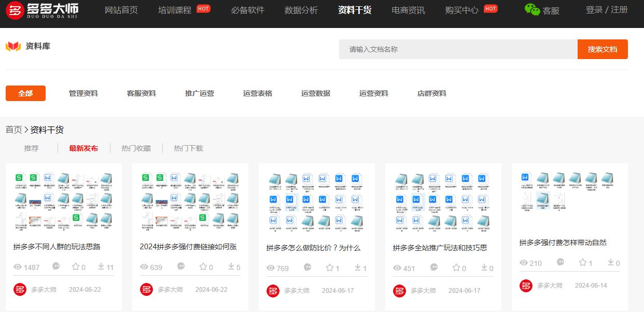Open the 拼多多不同人群的玩法思路 thumbnail
The image size is (644, 312).
[x=64, y=201]
